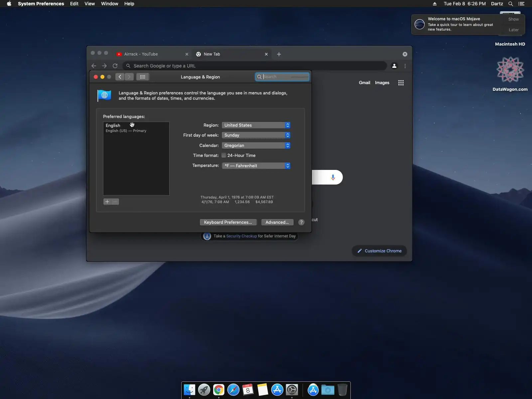Viewport: 532px width, 399px height.
Task: Click the menu bar clock Tue Feb 8
Action: click(x=465, y=4)
